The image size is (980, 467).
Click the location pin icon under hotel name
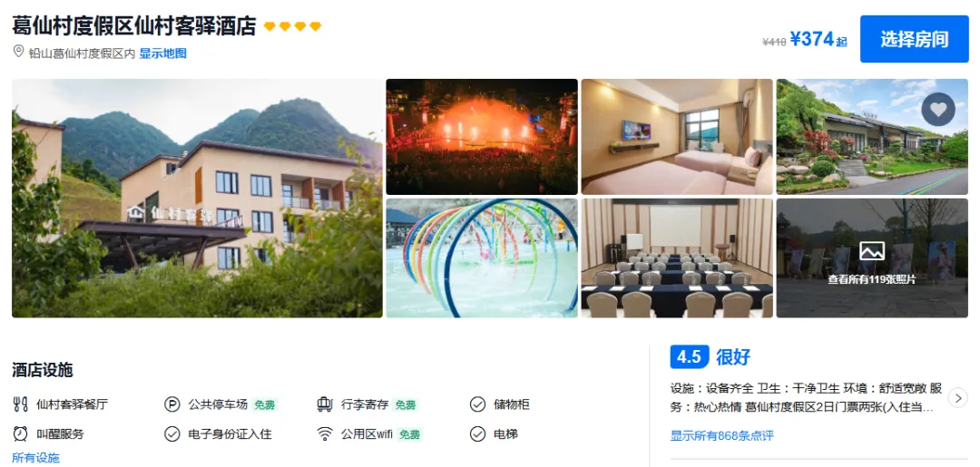pyautogui.click(x=19, y=52)
